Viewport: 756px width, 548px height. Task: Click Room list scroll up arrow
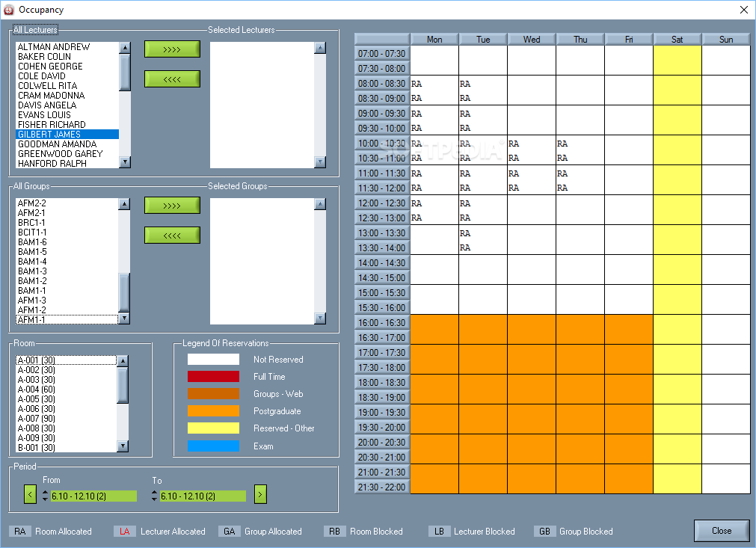coord(123,360)
